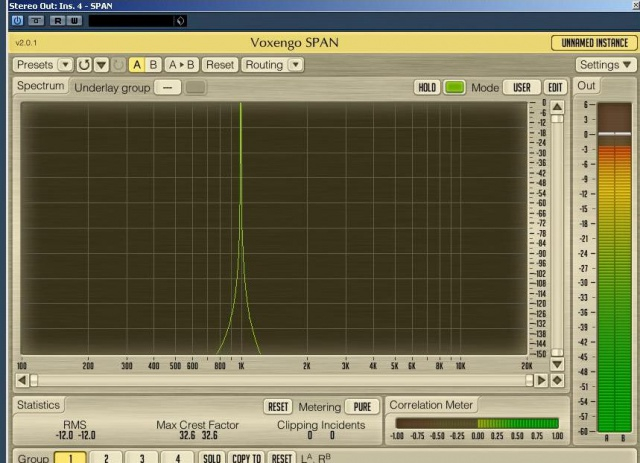Image resolution: width=640 pixels, height=463 pixels.
Task: Select group 4
Action: point(178,458)
